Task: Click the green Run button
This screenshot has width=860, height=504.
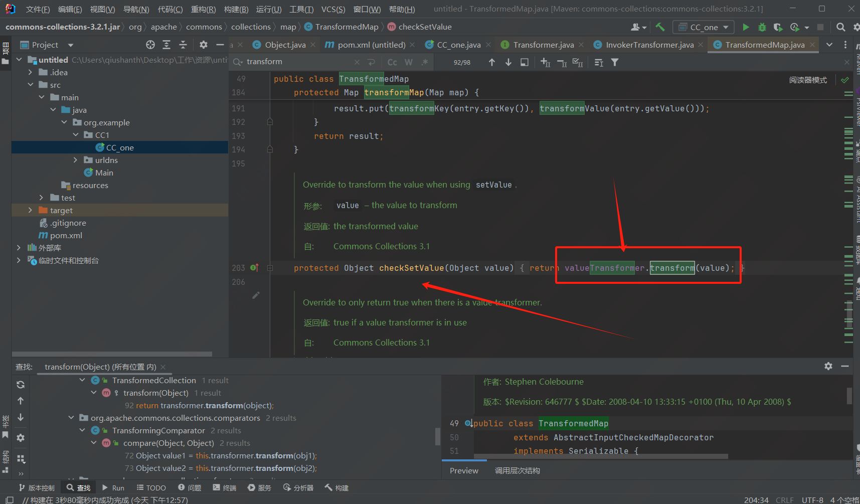Action: pyautogui.click(x=746, y=27)
